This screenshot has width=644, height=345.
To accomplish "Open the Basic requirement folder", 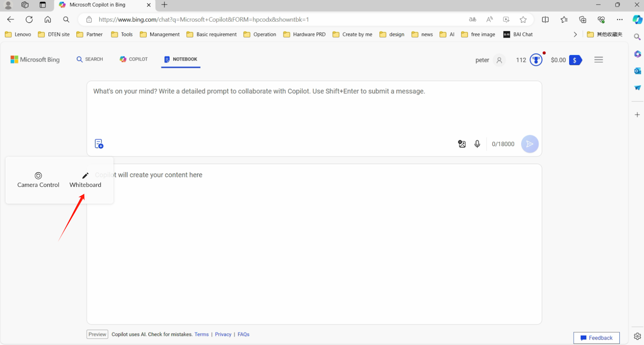I will pos(211,34).
